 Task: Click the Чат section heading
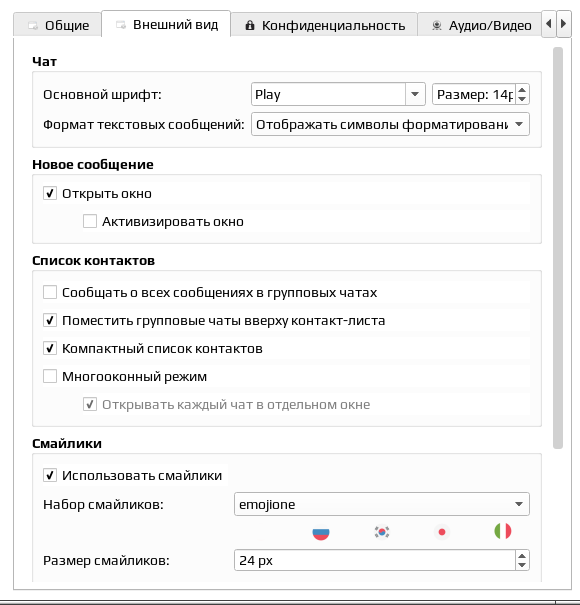[44, 61]
